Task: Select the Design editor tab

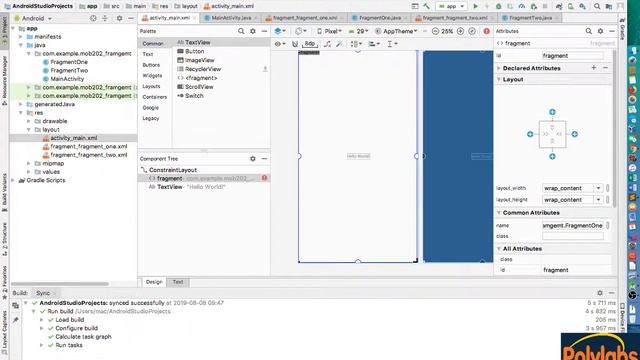Action: tap(154, 282)
